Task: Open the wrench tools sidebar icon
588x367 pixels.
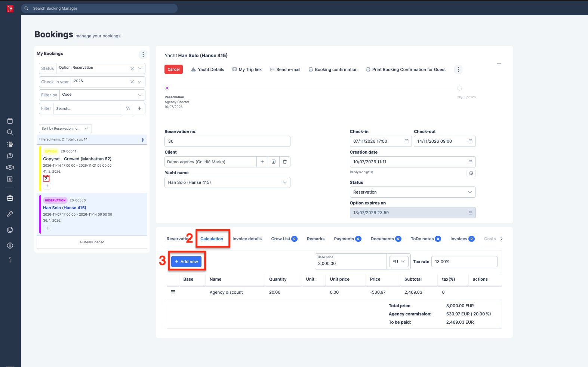Action: pyautogui.click(x=10, y=214)
